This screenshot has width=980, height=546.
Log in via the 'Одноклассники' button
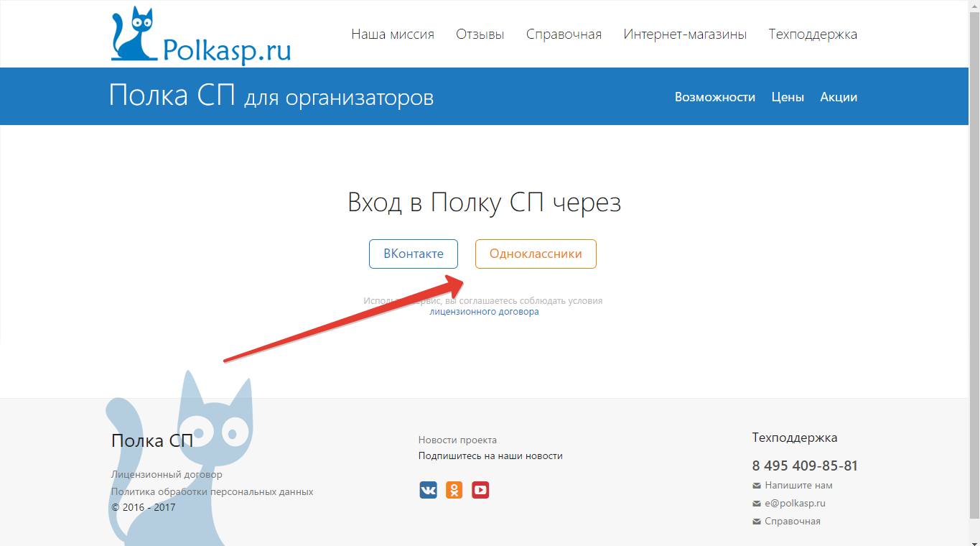tap(536, 254)
